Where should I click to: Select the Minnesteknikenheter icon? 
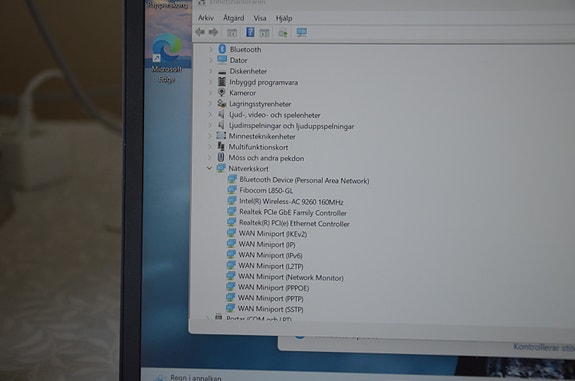221,136
